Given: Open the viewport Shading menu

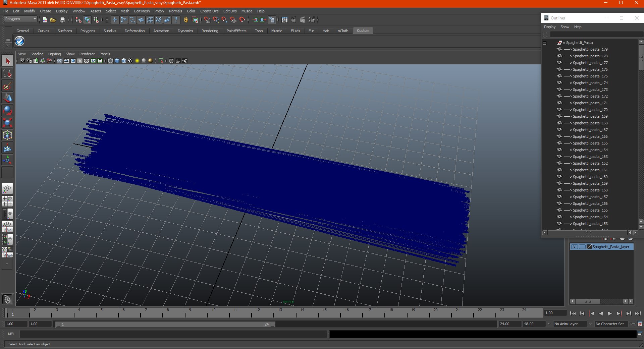Looking at the screenshot, I should click(37, 54).
